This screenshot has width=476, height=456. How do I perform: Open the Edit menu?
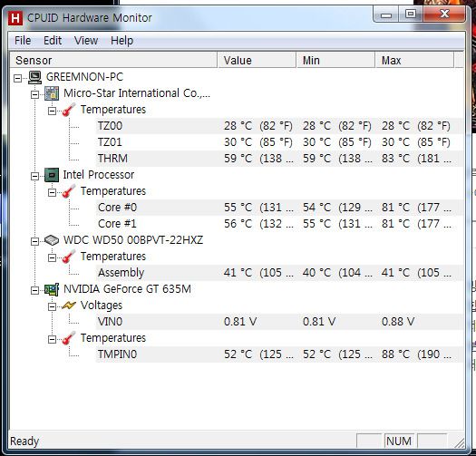(53, 41)
